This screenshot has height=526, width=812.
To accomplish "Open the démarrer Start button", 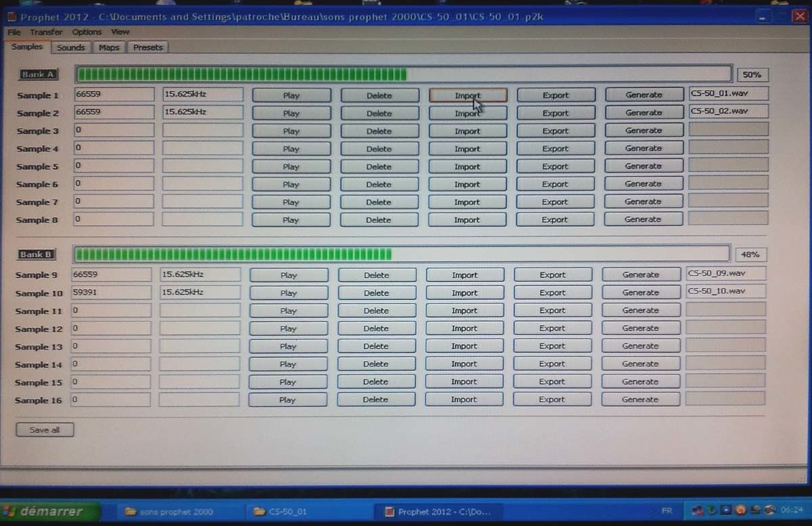I will point(50,511).
